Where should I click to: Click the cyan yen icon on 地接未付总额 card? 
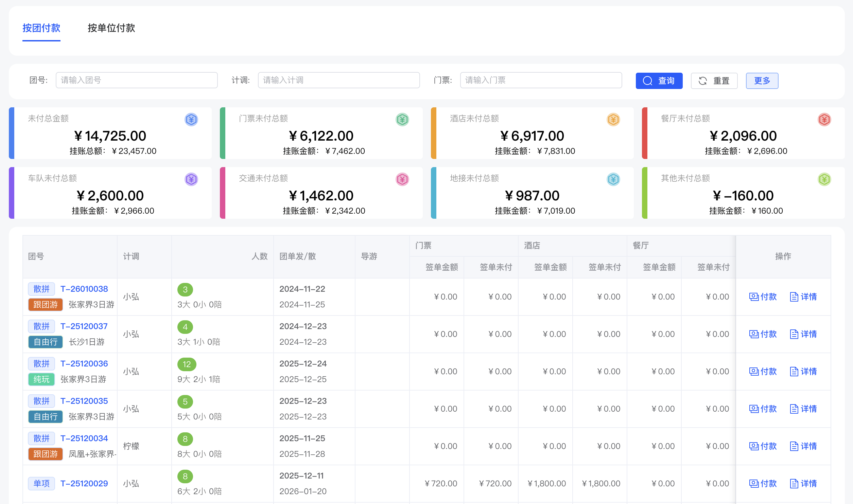(x=613, y=179)
